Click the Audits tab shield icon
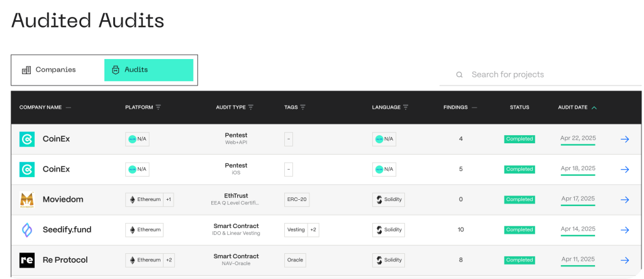 [116, 70]
